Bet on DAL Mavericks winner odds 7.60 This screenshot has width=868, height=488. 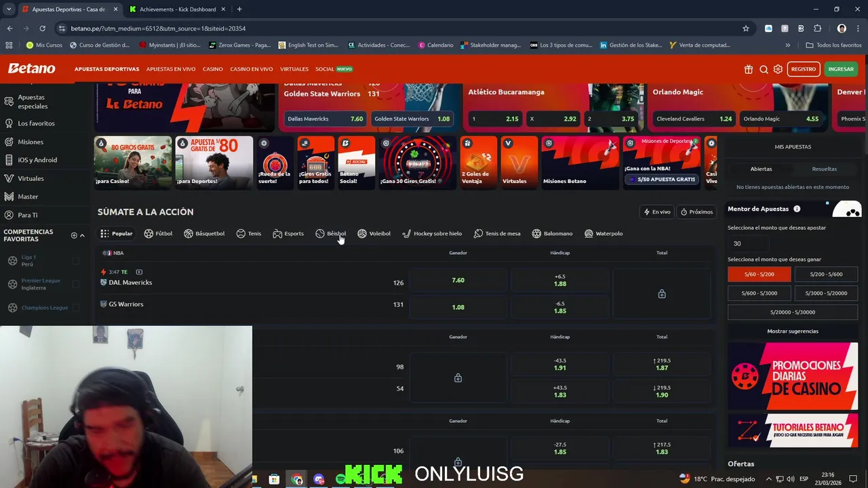pos(458,280)
